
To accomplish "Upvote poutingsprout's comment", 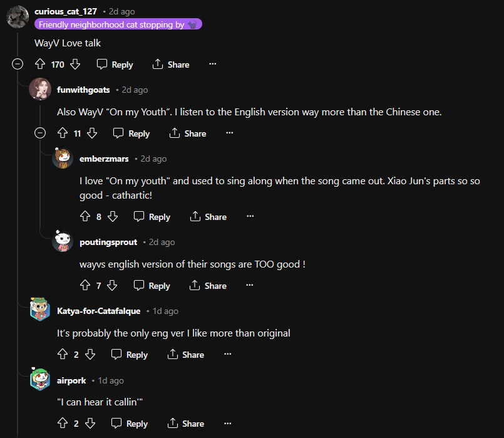I will click(85, 286).
